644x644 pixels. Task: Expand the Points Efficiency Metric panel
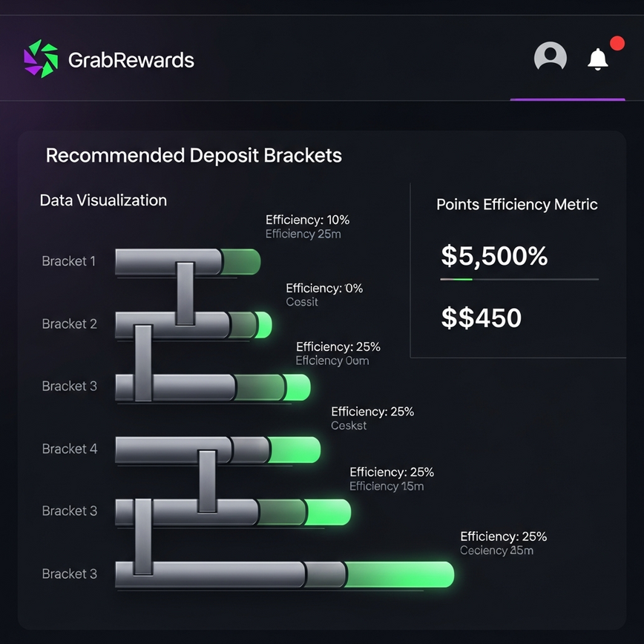tap(516, 204)
